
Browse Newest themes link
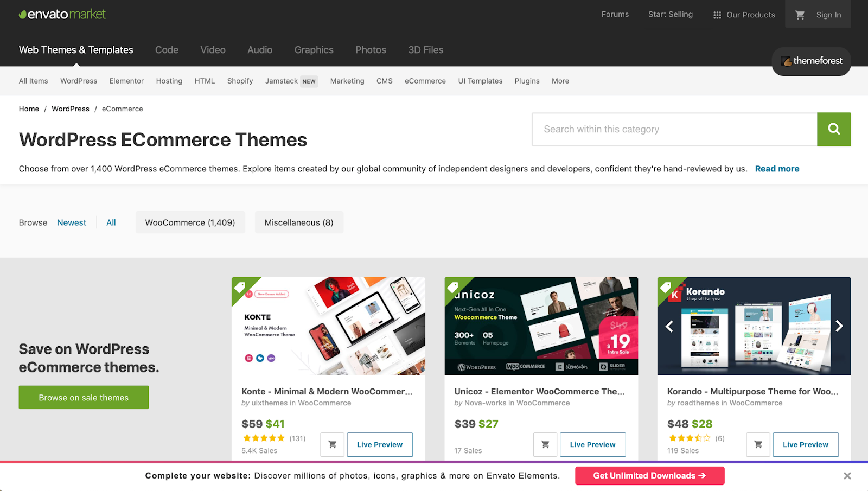pos(72,222)
